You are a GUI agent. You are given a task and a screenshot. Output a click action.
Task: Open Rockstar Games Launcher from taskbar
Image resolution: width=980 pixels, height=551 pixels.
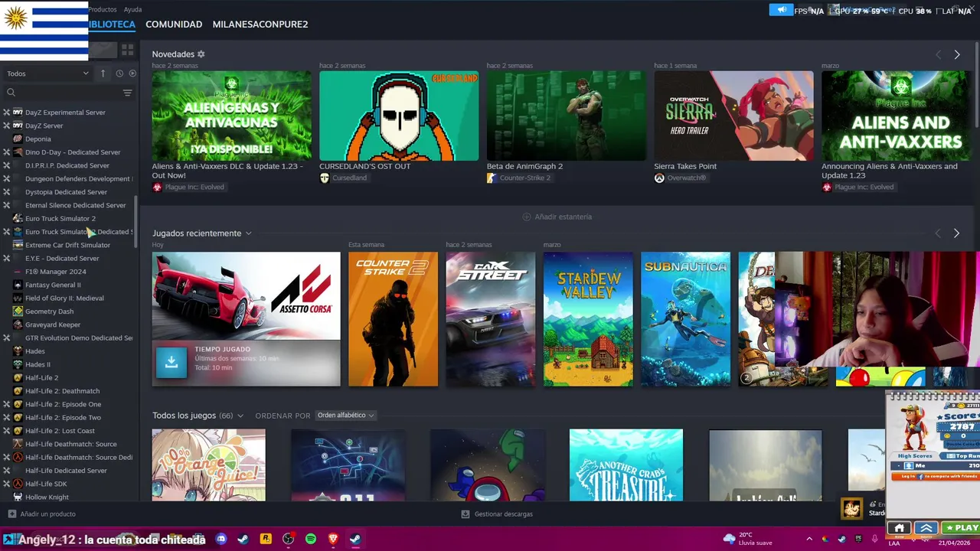pos(266,539)
